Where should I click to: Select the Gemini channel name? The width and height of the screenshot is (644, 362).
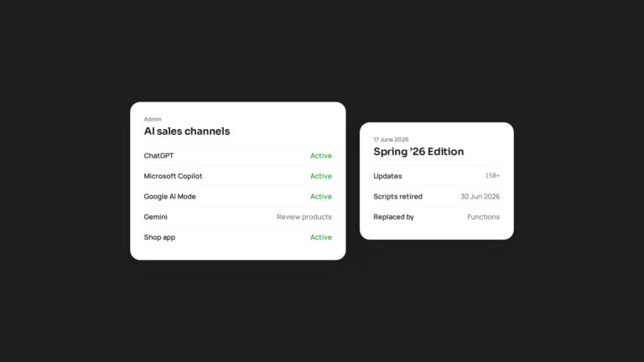click(156, 217)
